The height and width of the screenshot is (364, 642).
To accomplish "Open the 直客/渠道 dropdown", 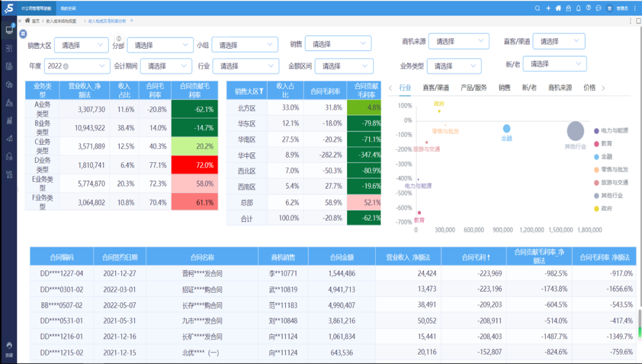I will pyautogui.click(x=558, y=42).
